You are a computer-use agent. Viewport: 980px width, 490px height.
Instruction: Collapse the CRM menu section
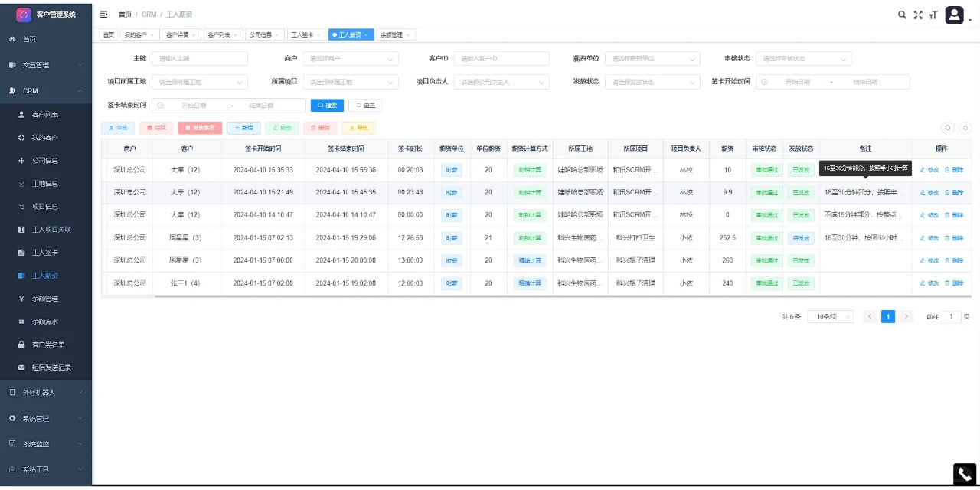coord(46,90)
